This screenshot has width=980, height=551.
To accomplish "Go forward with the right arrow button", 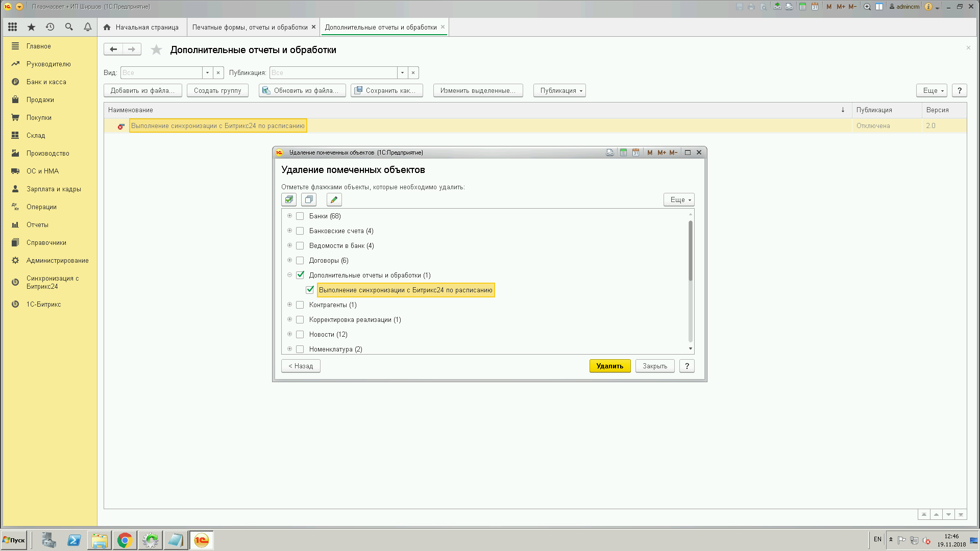I will pos(132,49).
